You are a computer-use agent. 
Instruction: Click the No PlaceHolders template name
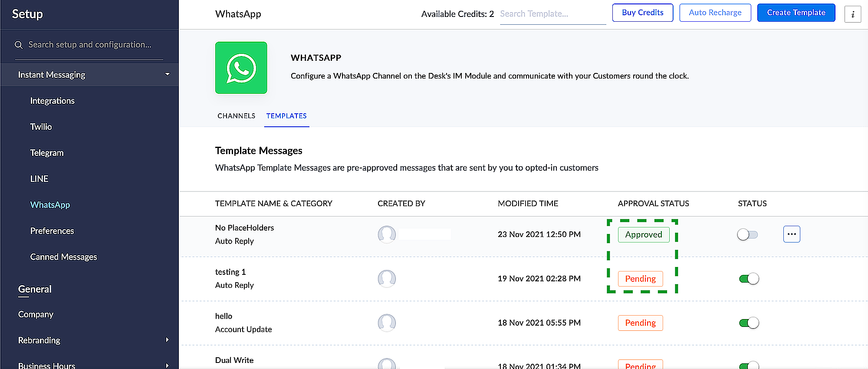click(x=244, y=227)
